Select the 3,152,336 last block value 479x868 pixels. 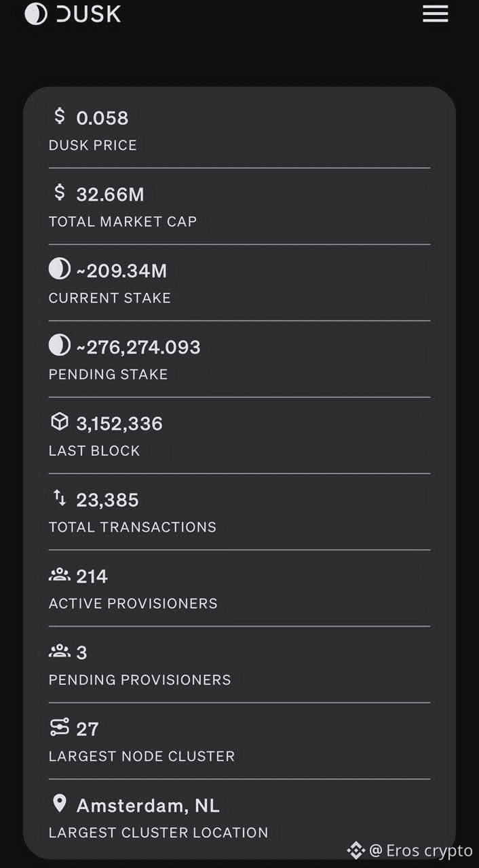[x=119, y=424]
